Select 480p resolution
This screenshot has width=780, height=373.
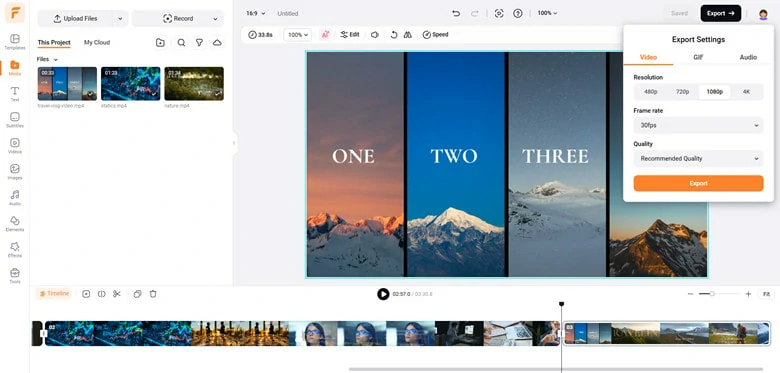click(x=651, y=92)
